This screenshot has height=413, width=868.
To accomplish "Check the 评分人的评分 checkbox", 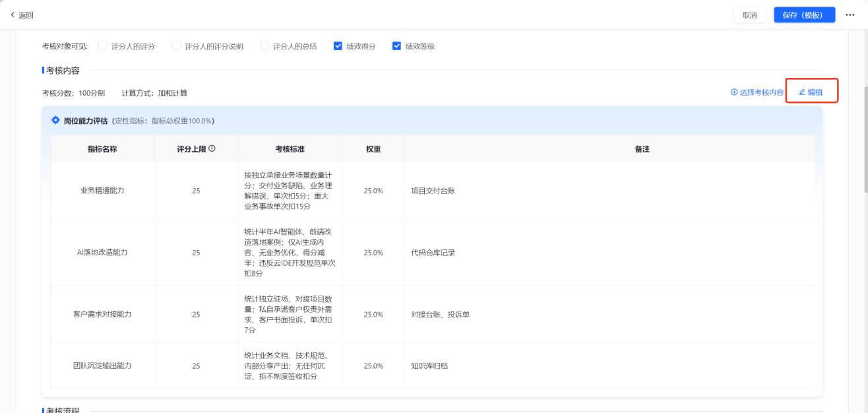I will [102, 46].
